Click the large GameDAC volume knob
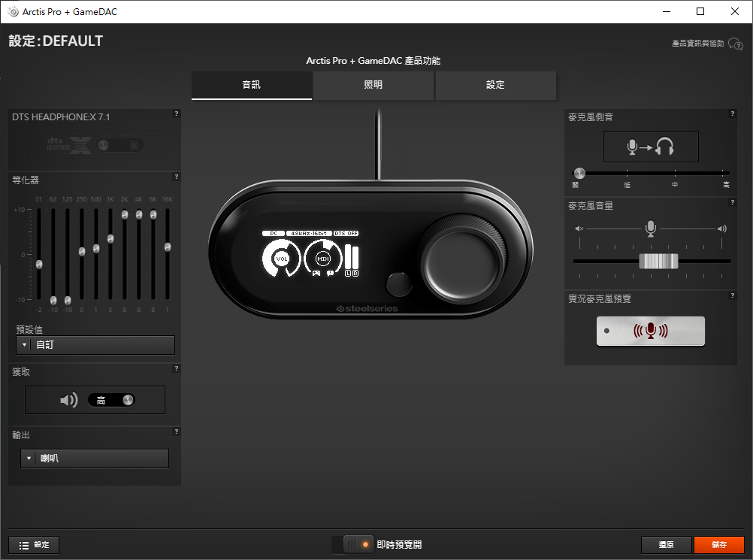The image size is (753, 560). (x=464, y=260)
